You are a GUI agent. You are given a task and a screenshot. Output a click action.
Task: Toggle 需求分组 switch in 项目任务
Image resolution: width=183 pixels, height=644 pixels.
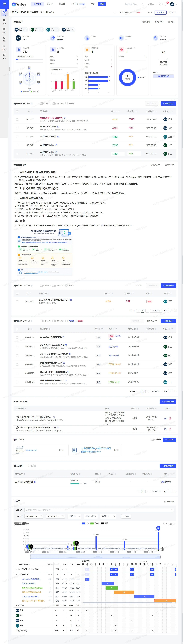[x=42, y=321]
